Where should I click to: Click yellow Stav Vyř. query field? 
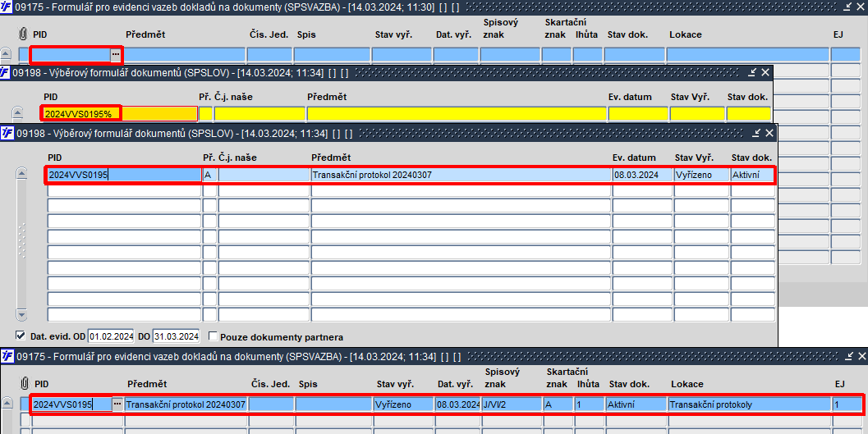point(697,114)
